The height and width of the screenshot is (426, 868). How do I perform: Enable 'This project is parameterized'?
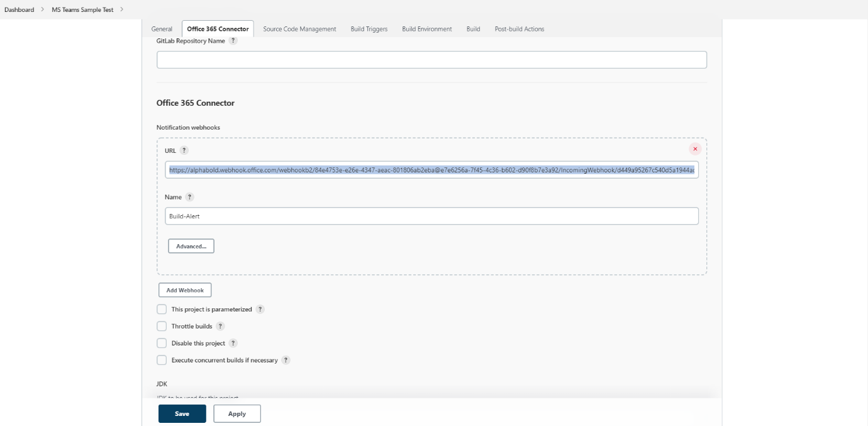pos(162,309)
